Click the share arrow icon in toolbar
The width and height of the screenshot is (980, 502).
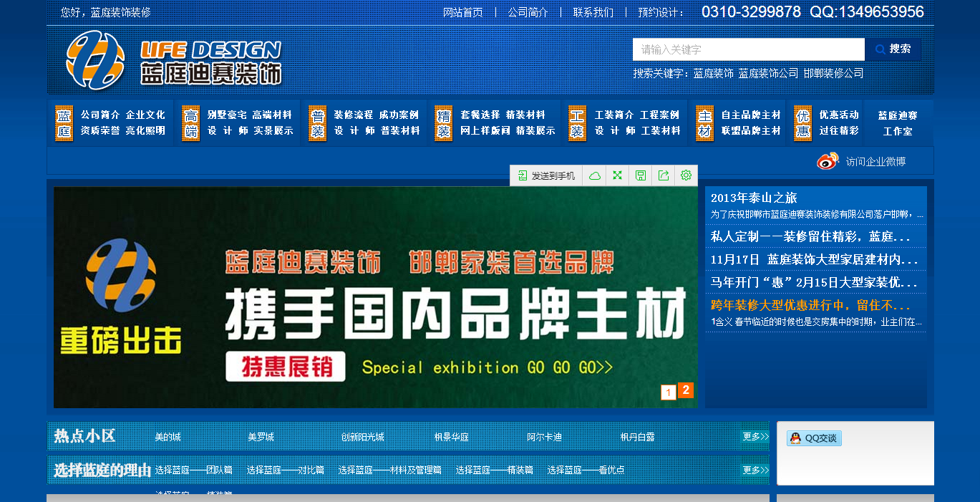(664, 175)
